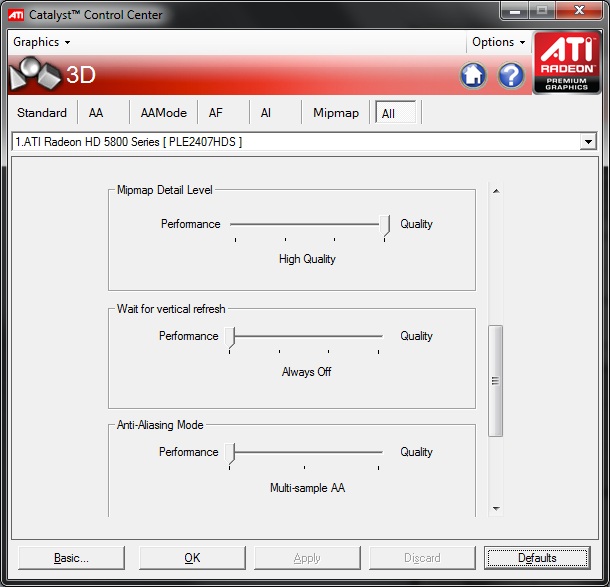
Task: Click the 'Mipmap Detail Level' group label
Action: (165, 190)
